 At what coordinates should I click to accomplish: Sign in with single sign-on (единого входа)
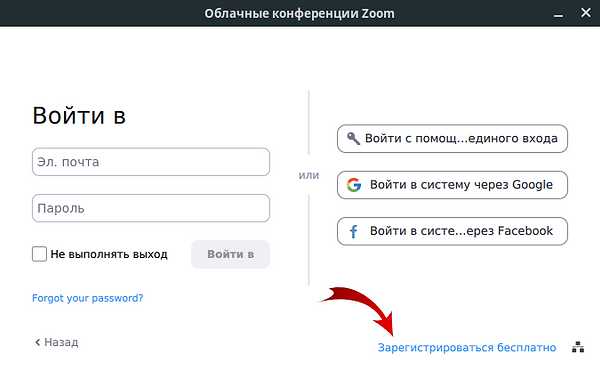(x=452, y=138)
